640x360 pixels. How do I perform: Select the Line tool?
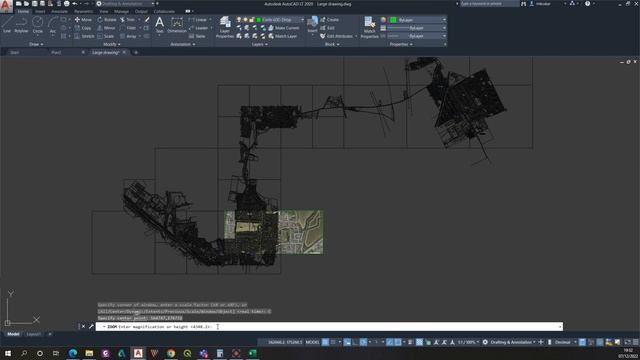[x=7, y=24]
